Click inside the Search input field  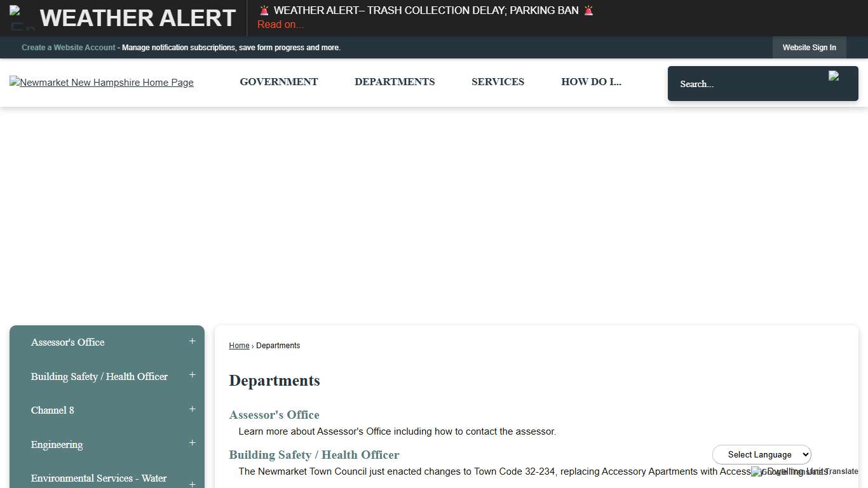tap(731, 83)
